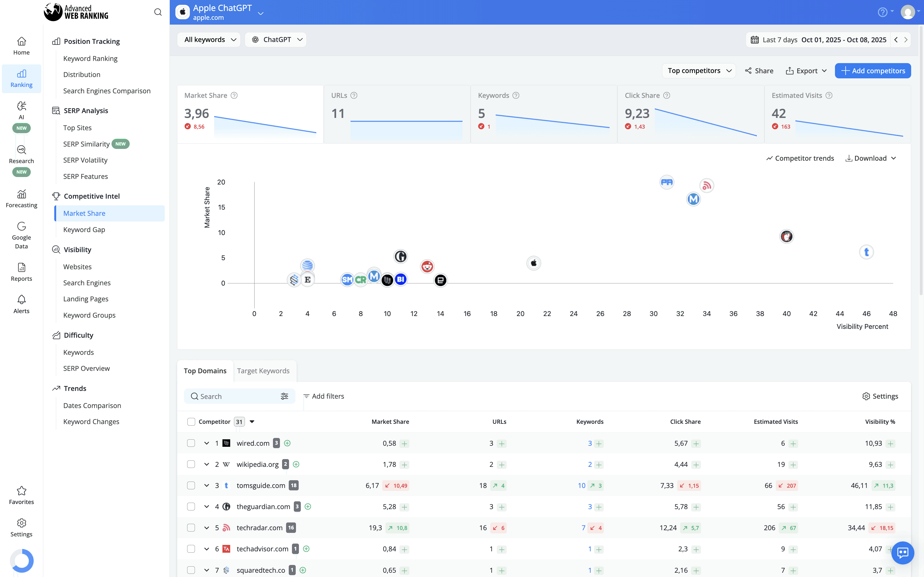This screenshot has width=924, height=577.
Task: Open Keyword Ranking menu item
Action: coord(90,58)
